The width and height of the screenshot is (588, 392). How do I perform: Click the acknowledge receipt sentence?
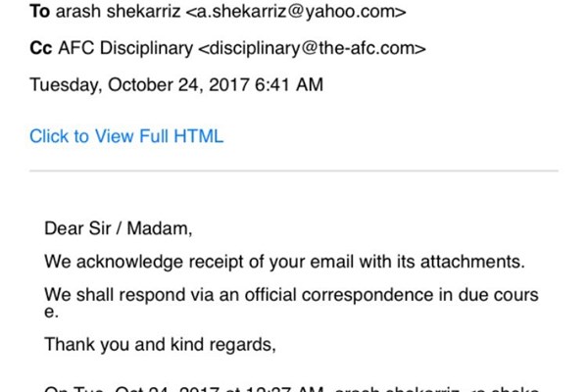click(284, 262)
